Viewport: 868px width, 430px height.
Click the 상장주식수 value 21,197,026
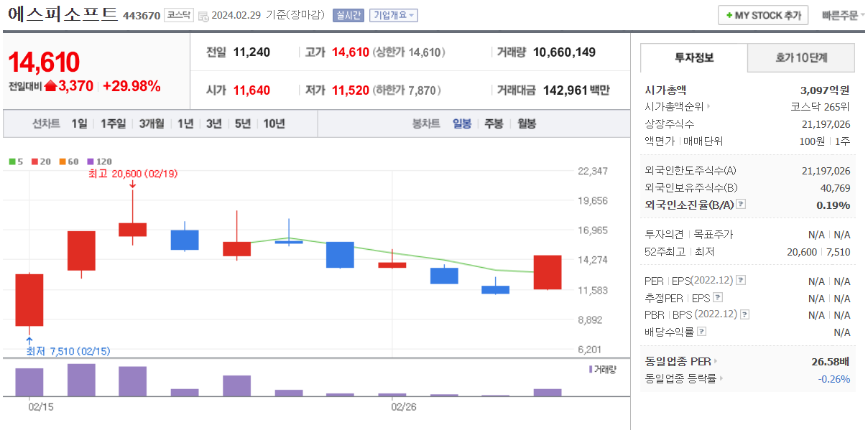[826, 124]
